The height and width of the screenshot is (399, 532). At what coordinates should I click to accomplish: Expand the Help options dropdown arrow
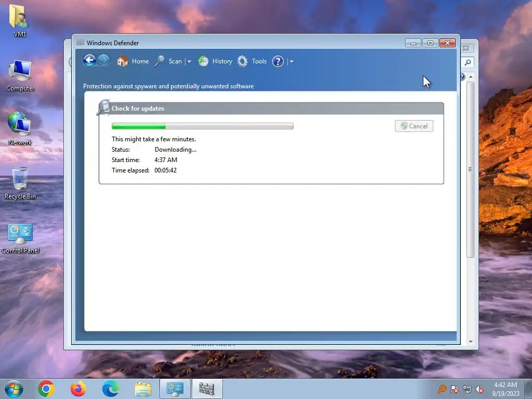(x=291, y=61)
